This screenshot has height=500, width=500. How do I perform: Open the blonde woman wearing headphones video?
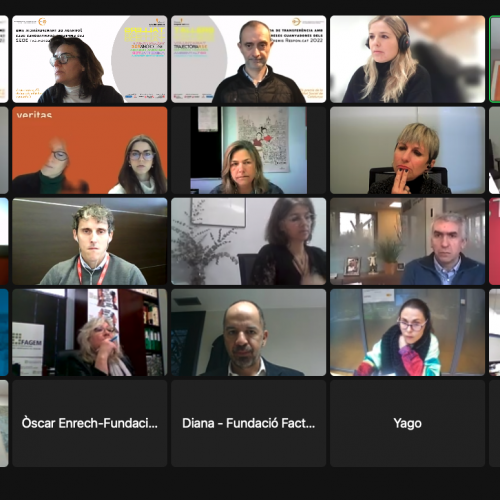click(x=407, y=59)
